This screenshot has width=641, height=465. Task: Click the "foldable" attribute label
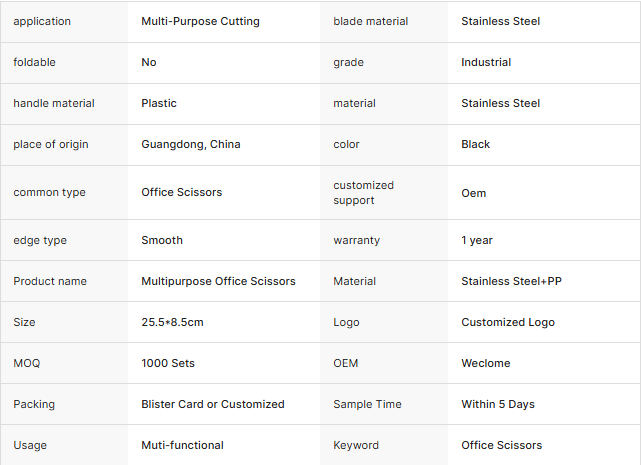pos(35,62)
